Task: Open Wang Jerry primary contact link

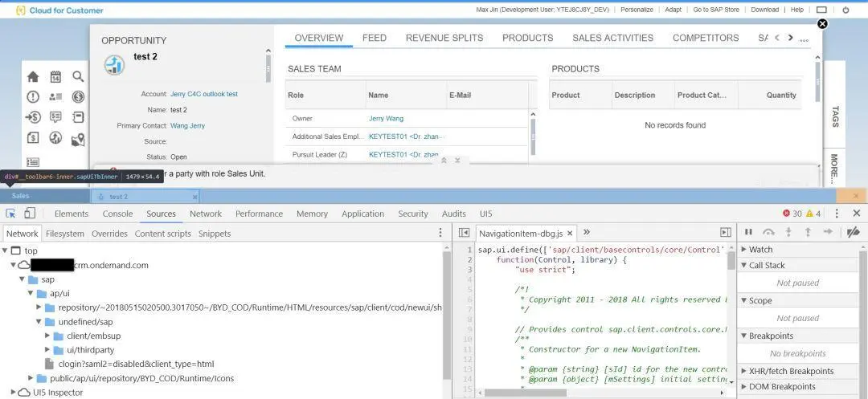Action: [187, 126]
